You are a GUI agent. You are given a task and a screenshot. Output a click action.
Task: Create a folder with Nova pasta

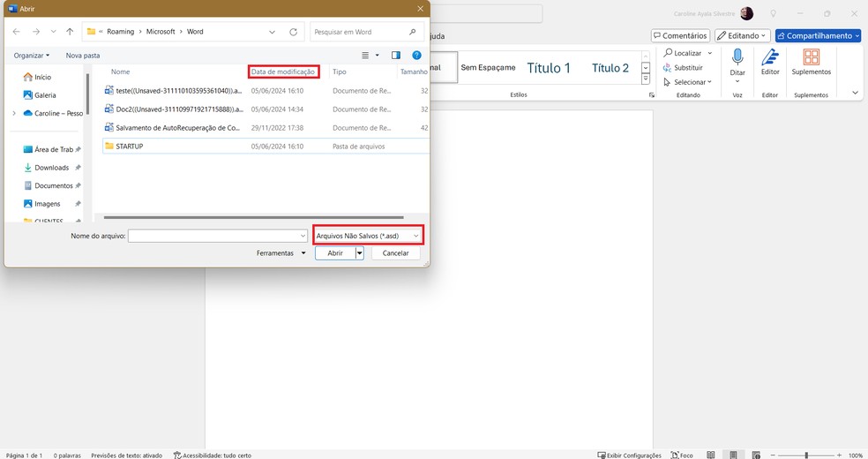click(x=83, y=56)
